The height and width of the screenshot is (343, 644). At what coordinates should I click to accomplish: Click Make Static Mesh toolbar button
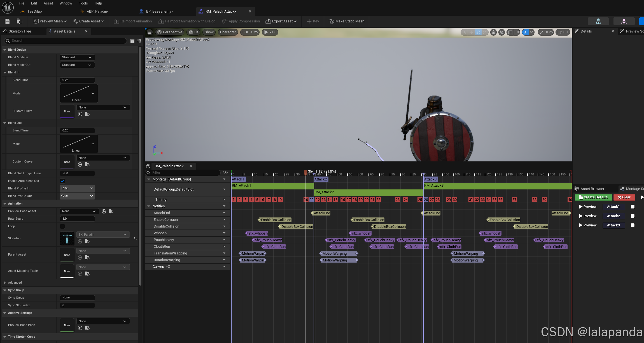[346, 21]
